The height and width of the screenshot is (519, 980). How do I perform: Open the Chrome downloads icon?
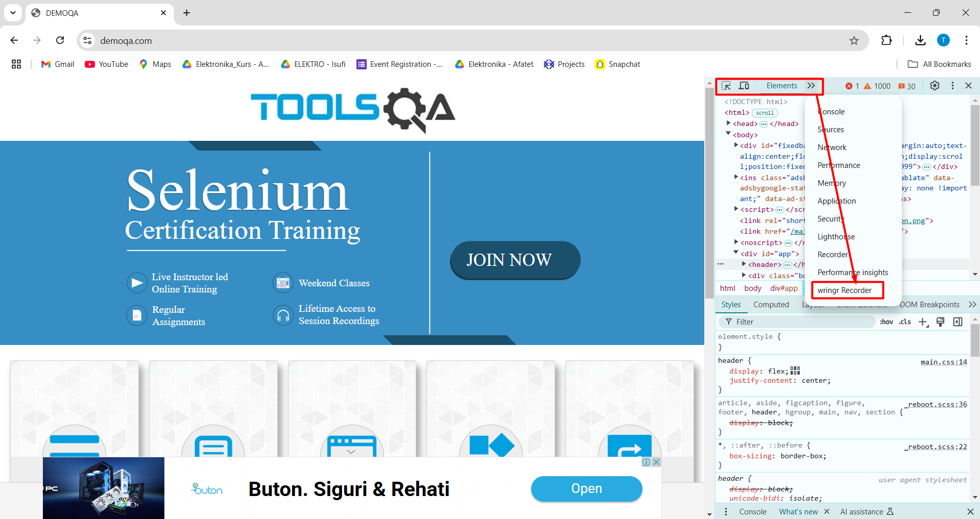pyautogui.click(x=920, y=40)
